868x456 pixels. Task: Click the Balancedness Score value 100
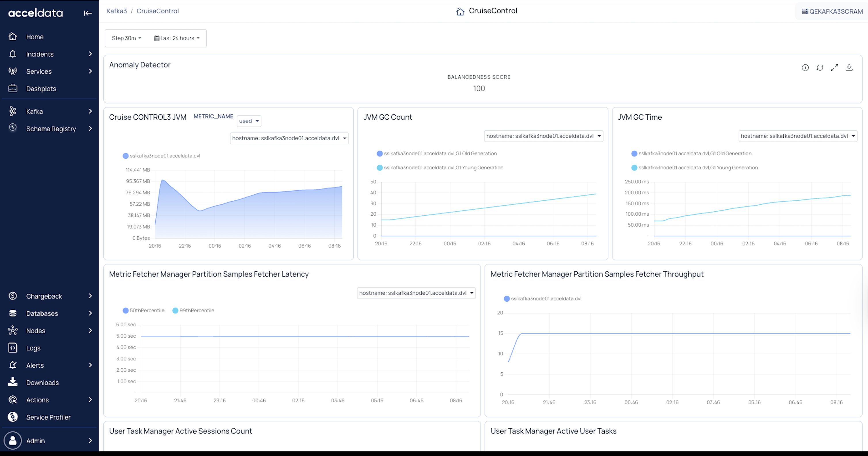tap(479, 89)
